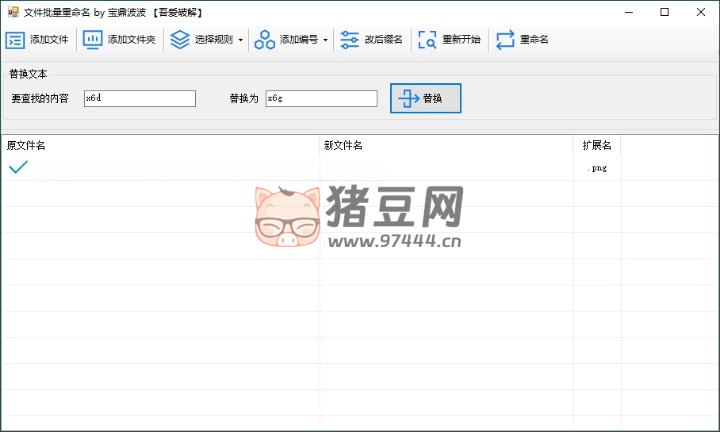
Task: Open the 选择规则 dropdown arrow
Action: [x=241, y=40]
